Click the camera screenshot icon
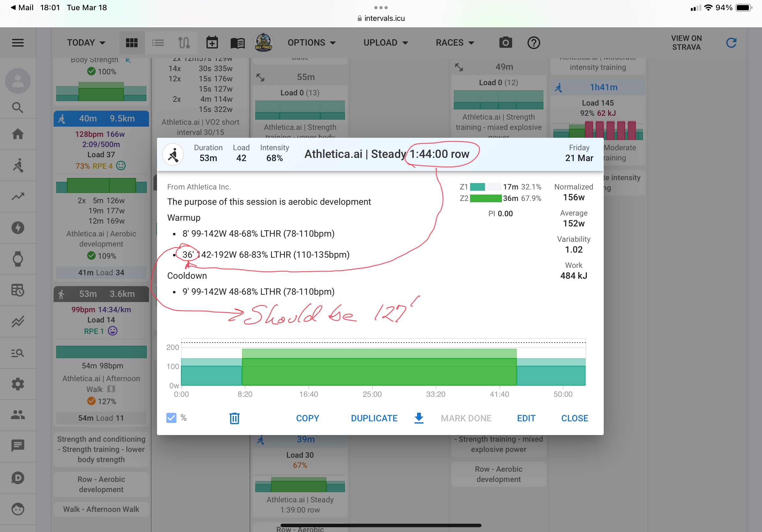Viewport: 762px width, 532px height. tap(505, 43)
